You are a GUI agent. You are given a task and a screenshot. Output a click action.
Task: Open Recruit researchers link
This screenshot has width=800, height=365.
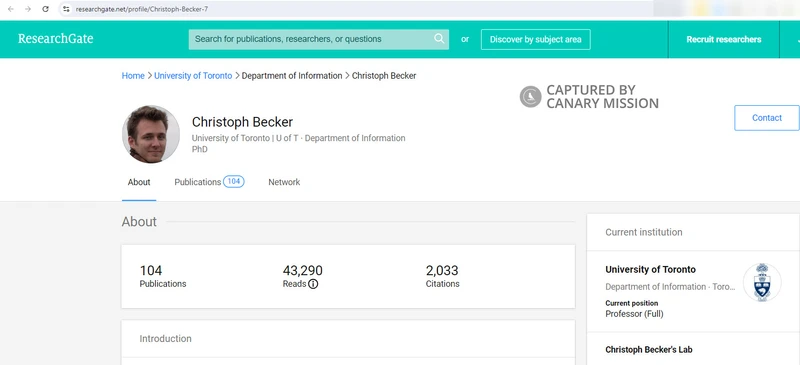[723, 39]
